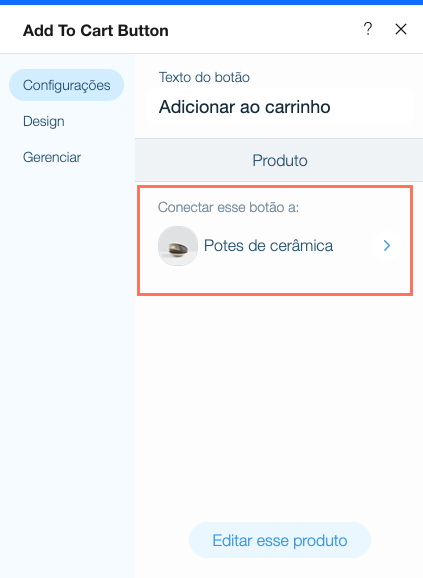The width and height of the screenshot is (423, 578).
Task: Click the ceramic bowls product thumbnail
Action: click(178, 246)
